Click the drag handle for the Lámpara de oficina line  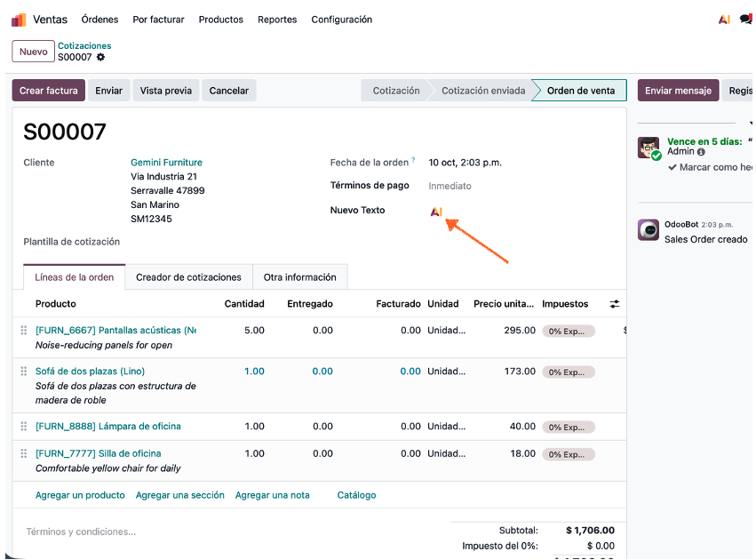pyautogui.click(x=24, y=427)
